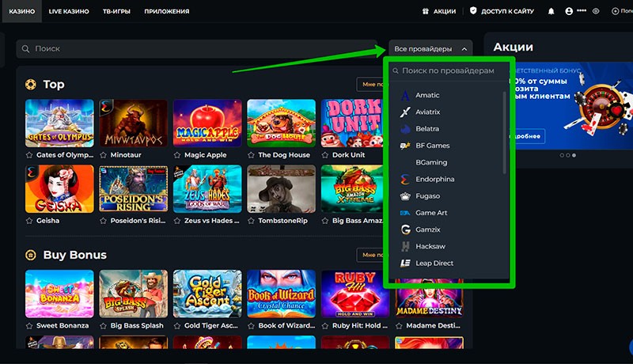Click the Fugaso crown logo icon
This screenshot has height=364, width=633.
(405, 195)
